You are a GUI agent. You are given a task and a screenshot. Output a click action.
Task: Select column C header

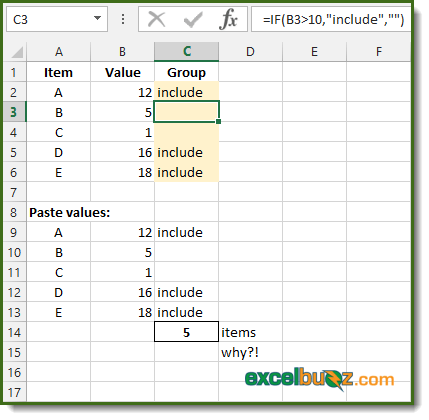click(187, 52)
